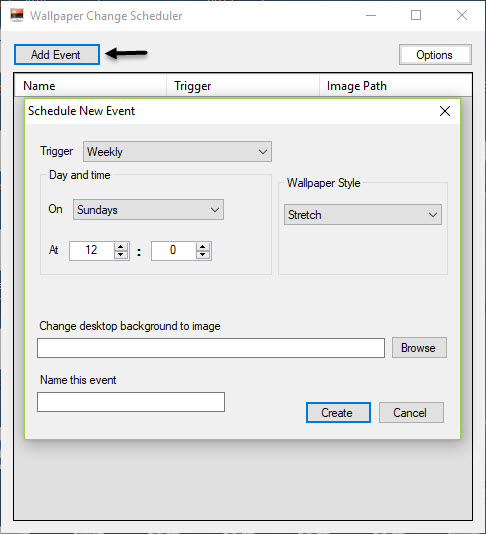486x534 pixels.
Task: Click the hour field showing 12
Action: point(92,251)
